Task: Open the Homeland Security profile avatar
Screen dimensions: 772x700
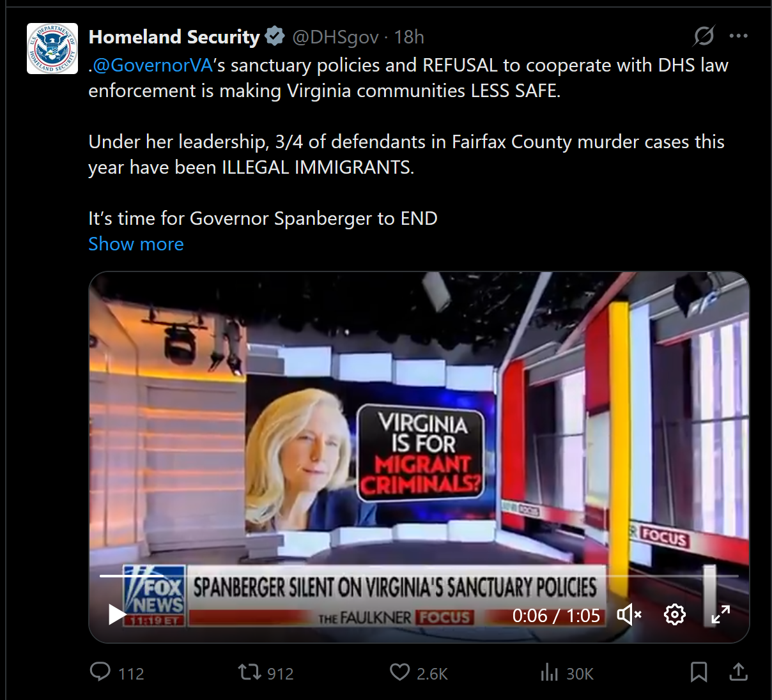Action: pos(52,49)
